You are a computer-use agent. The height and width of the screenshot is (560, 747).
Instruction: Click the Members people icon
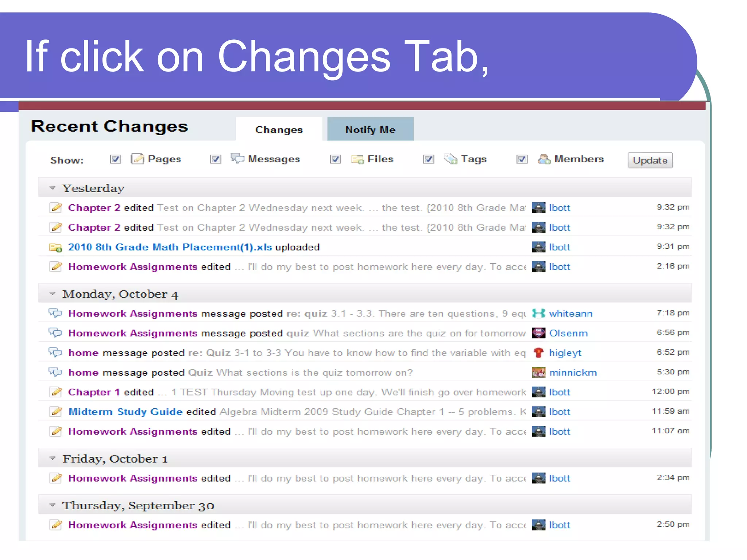tap(544, 159)
